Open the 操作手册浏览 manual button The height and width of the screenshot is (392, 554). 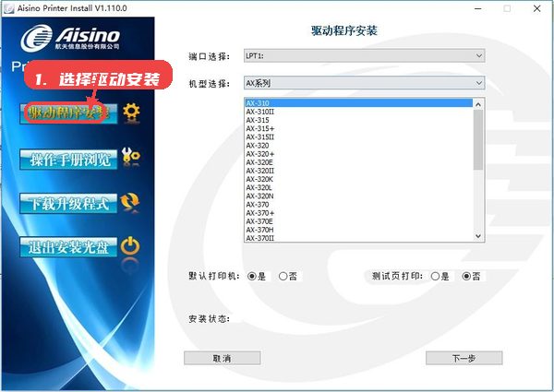coord(68,160)
